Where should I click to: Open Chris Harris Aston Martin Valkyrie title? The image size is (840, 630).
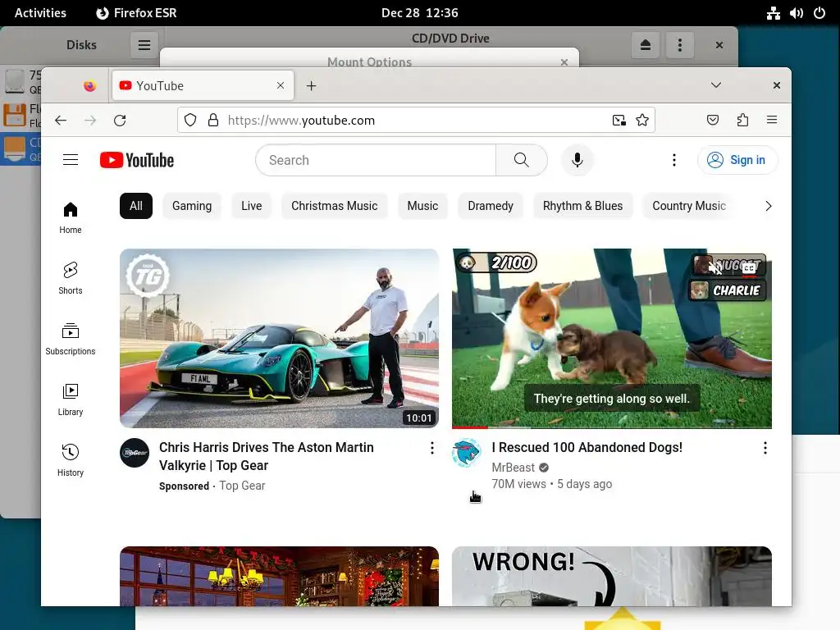267,456
